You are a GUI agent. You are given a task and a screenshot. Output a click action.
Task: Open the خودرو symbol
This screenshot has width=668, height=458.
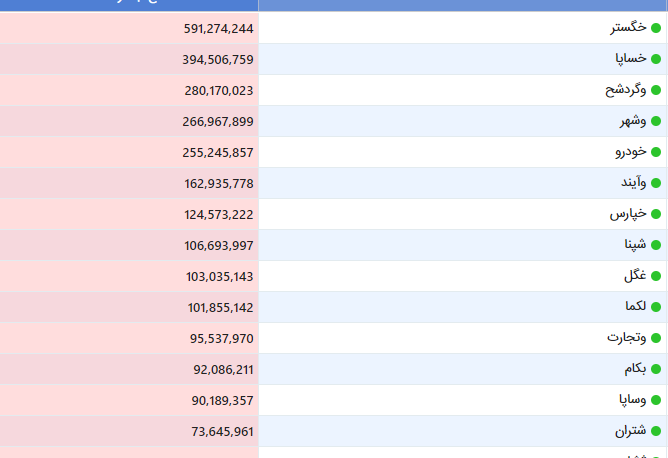(631, 152)
